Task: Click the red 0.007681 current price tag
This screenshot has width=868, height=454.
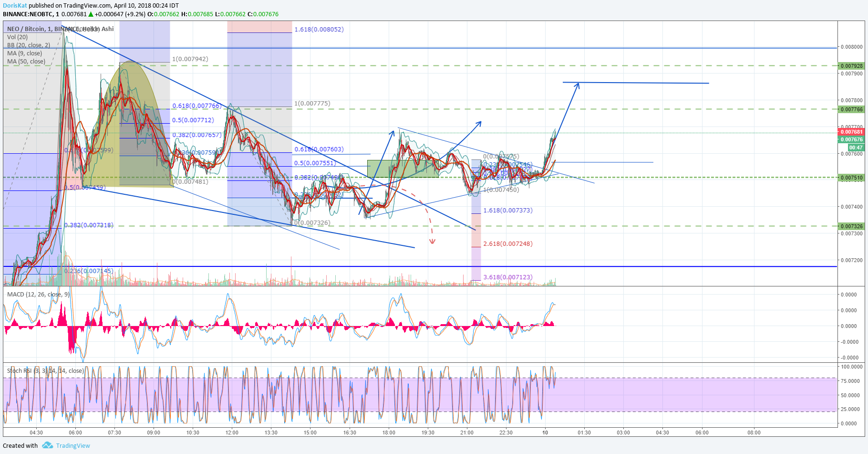Action: point(851,132)
